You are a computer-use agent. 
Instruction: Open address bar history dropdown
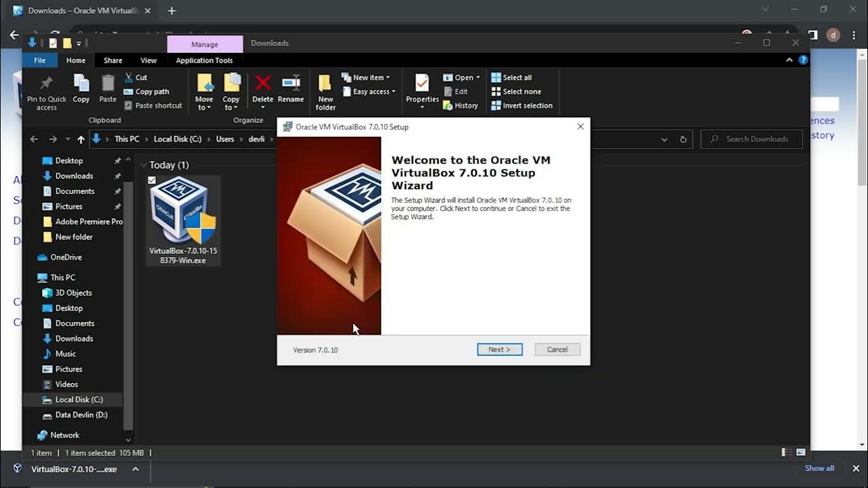[664, 139]
